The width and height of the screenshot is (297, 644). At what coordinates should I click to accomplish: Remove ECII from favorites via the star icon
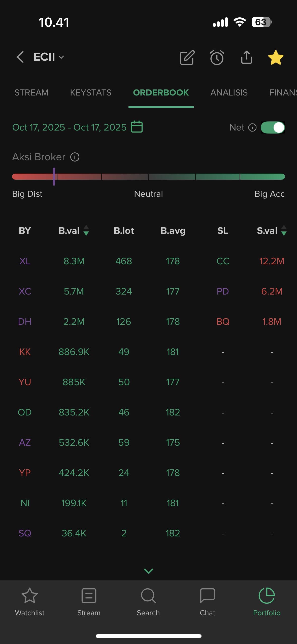[x=276, y=57]
